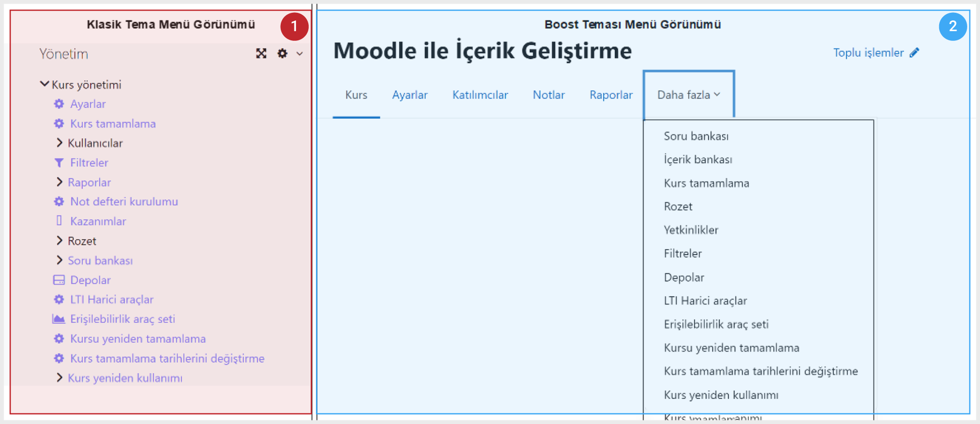Click the pencil icon beside Toplu işlemler
Screen dimensions: 980x424
click(x=914, y=52)
